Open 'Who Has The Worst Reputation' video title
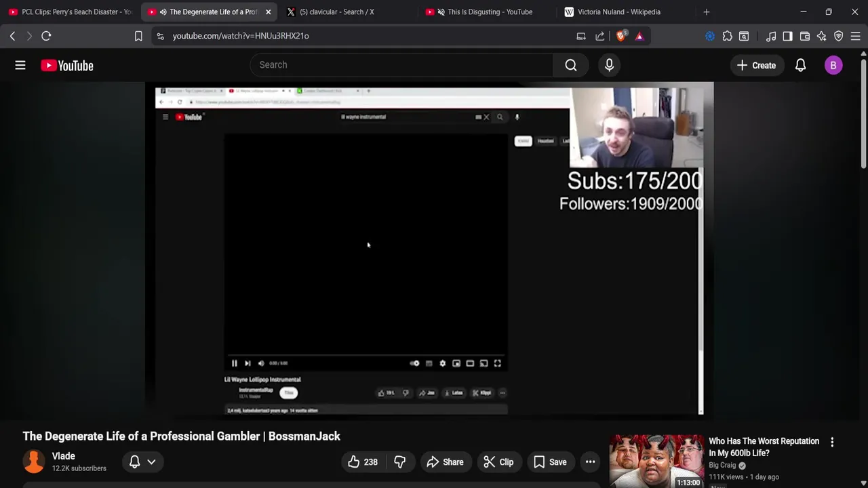 (764, 447)
